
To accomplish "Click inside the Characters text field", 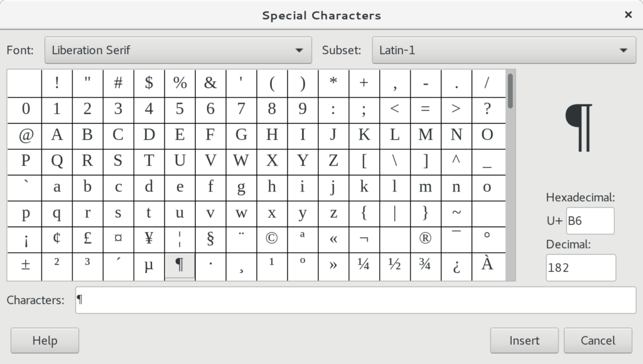I will click(355, 300).
